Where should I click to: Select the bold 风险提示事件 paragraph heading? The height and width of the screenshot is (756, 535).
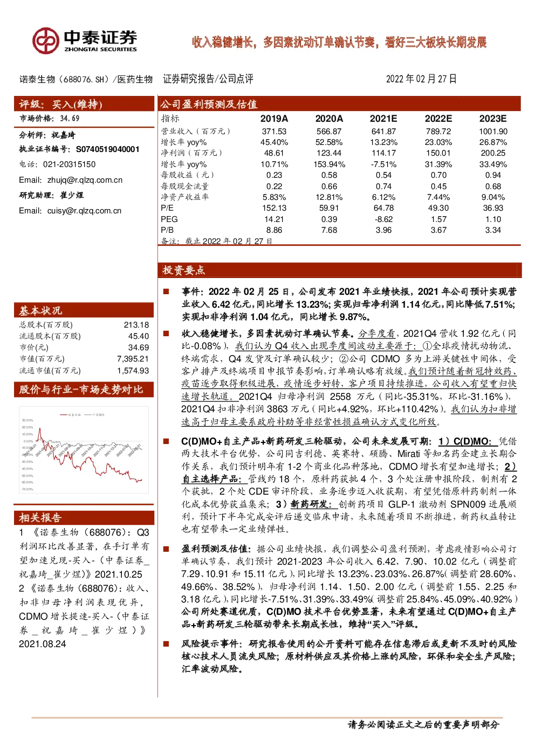(x=213, y=644)
